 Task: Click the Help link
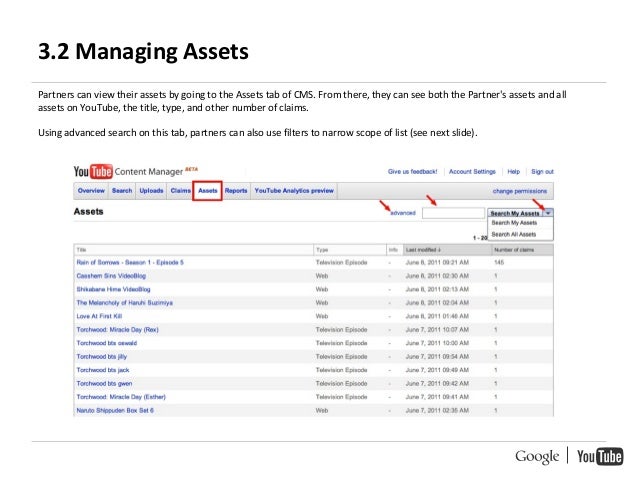pos(513,172)
